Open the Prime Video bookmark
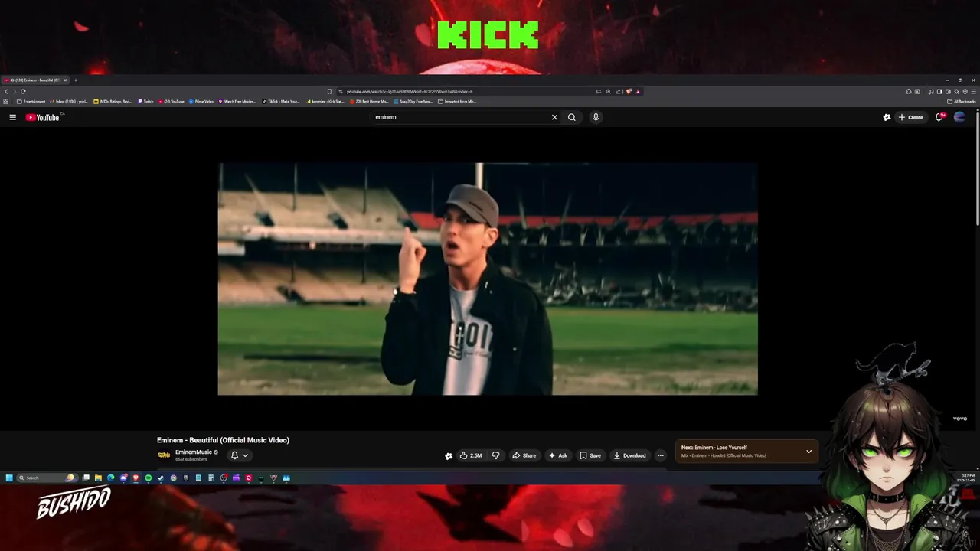The height and width of the screenshot is (551, 980). pyautogui.click(x=201, y=101)
